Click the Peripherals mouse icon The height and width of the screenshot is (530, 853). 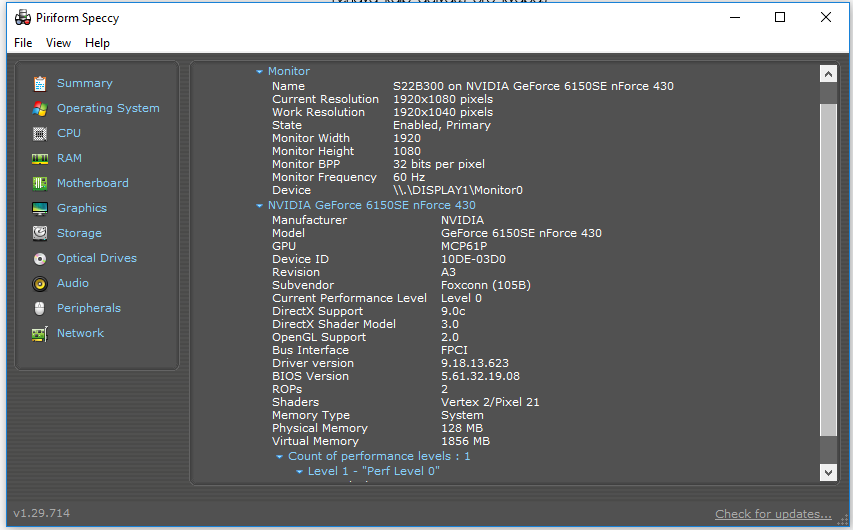[40, 309]
